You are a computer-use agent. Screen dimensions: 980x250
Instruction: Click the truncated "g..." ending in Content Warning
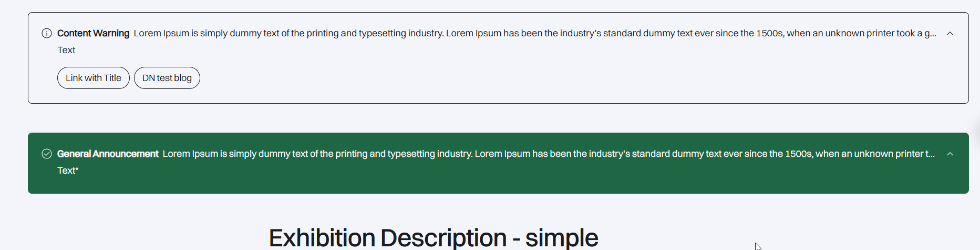coord(930,33)
